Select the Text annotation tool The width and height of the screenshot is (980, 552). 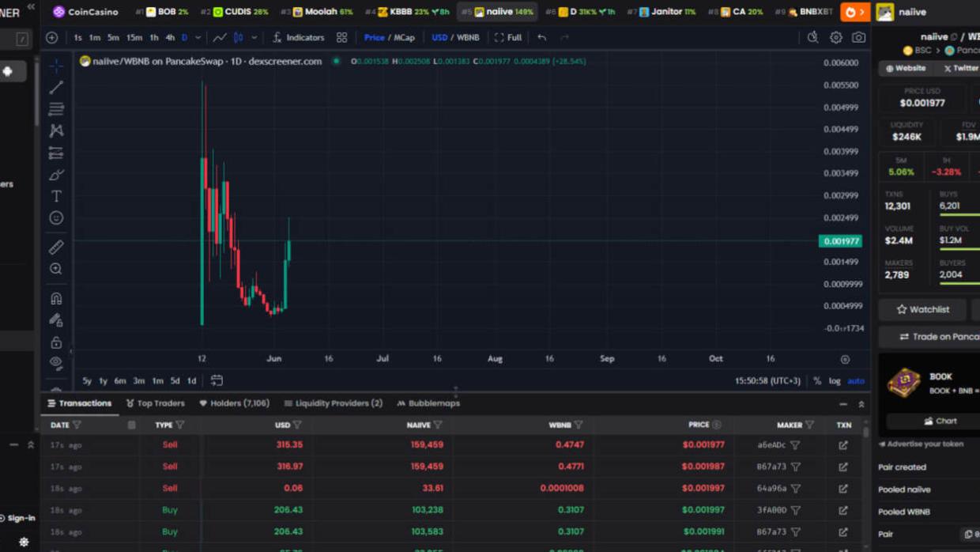(56, 196)
